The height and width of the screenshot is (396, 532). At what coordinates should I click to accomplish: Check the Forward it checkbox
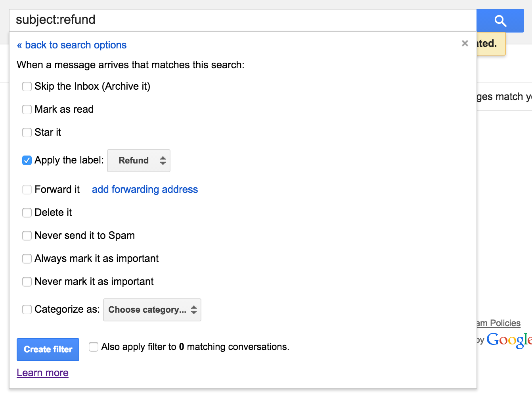pyautogui.click(x=27, y=190)
